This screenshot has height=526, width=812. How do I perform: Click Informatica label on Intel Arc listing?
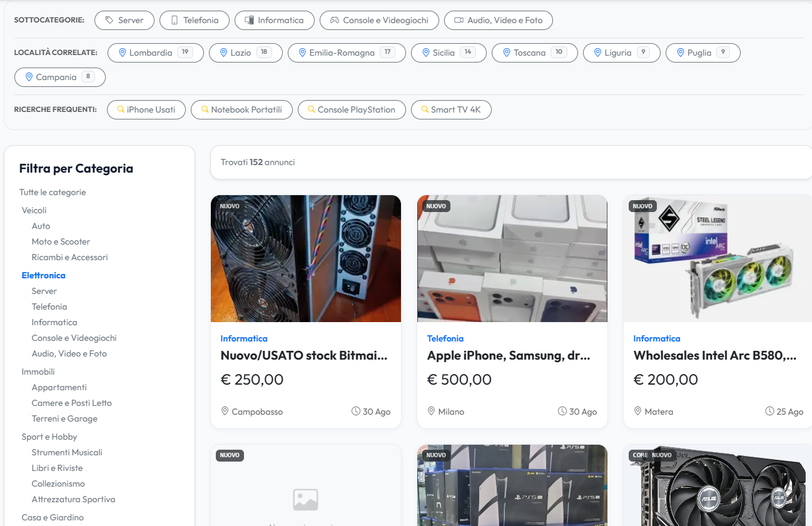(x=657, y=338)
